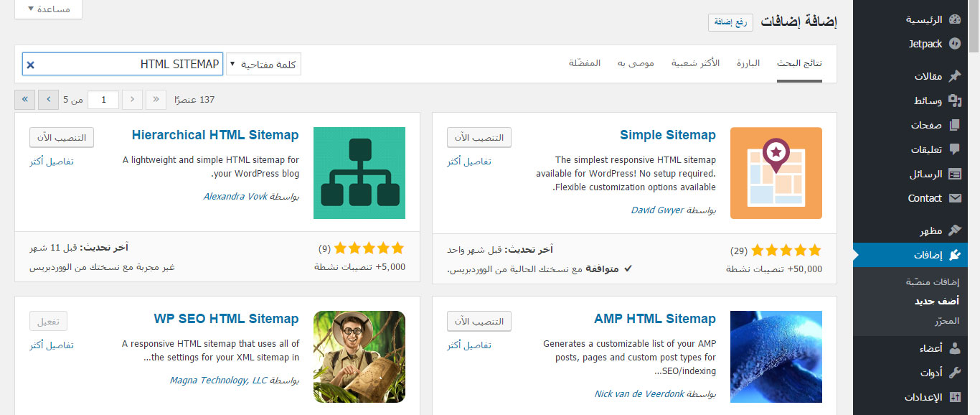Click the إضافات plugin icon
Viewport: 980px width, 415px height.
(x=954, y=255)
